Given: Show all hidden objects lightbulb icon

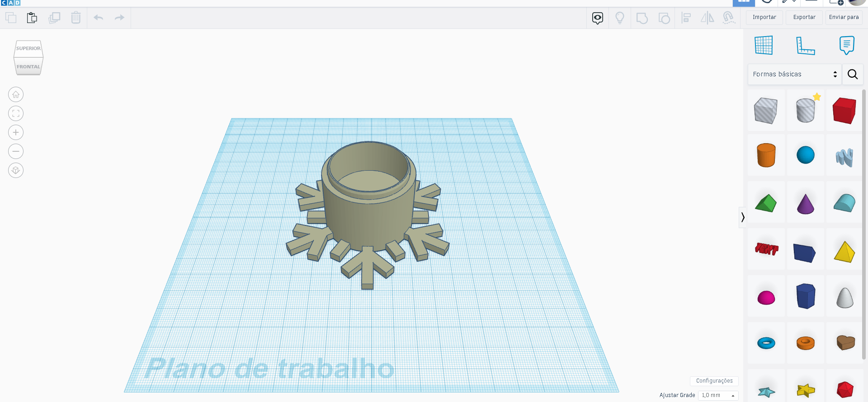Looking at the screenshot, I should [620, 18].
